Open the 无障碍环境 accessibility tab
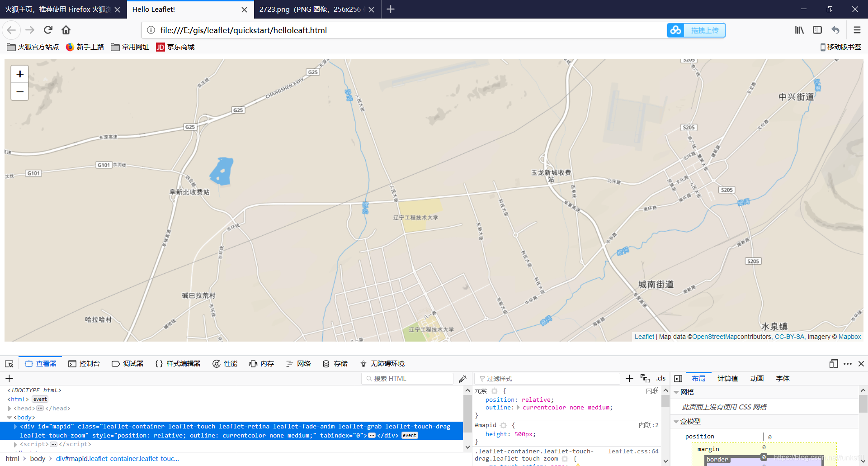This screenshot has height=466, width=868. pyautogui.click(x=382, y=364)
